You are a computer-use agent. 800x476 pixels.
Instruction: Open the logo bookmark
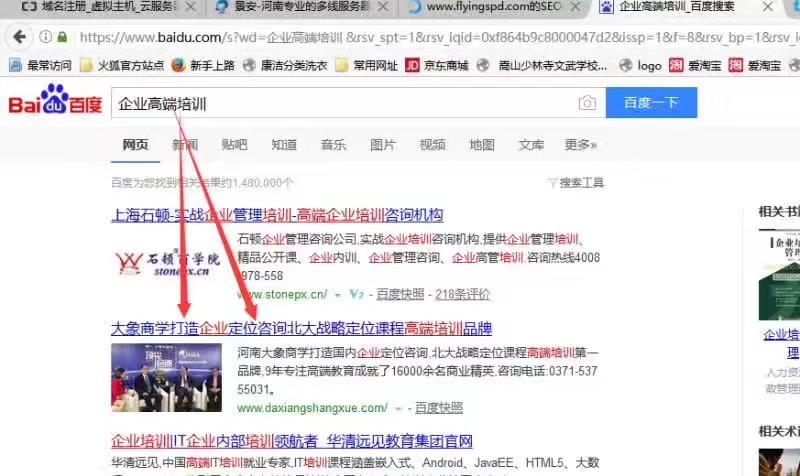[x=640, y=66]
